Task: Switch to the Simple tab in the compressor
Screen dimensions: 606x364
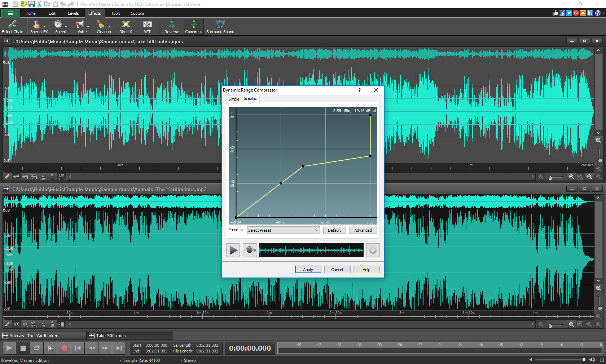Action: (233, 99)
